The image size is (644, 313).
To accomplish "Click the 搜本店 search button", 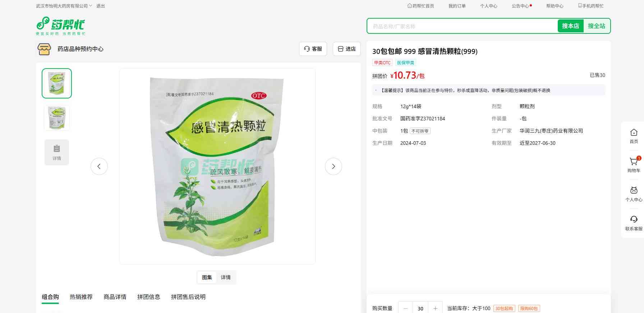I will (x=570, y=26).
